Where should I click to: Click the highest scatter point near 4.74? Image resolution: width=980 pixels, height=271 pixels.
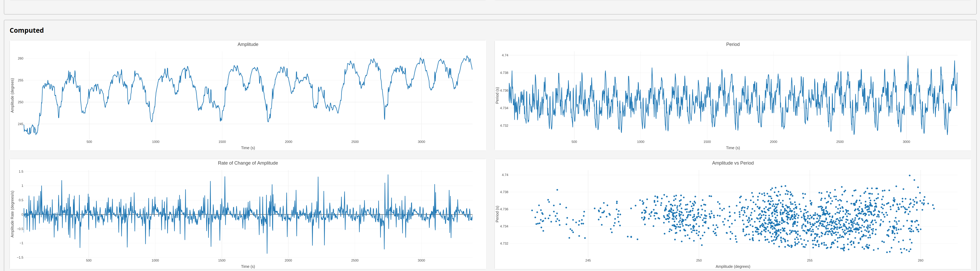click(x=910, y=176)
